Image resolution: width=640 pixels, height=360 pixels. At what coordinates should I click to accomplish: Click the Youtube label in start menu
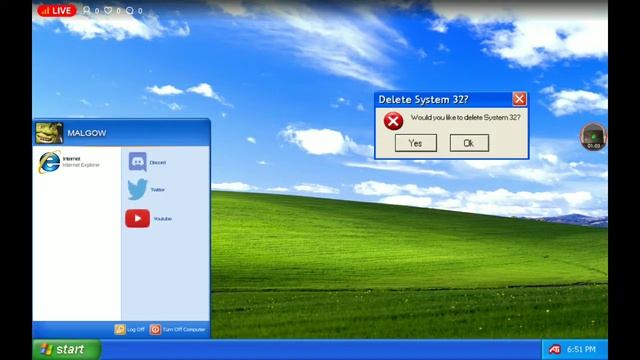(162, 219)
